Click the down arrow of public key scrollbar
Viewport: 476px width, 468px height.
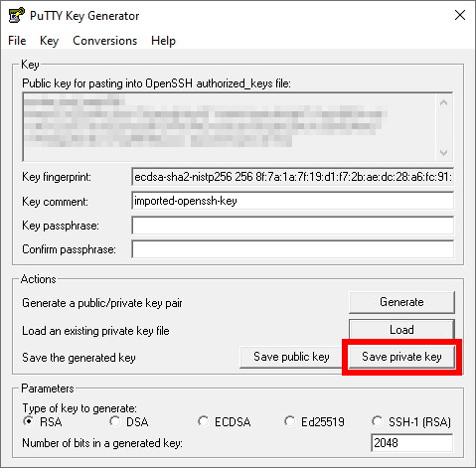pyautogui.click(x=444, y=152)
